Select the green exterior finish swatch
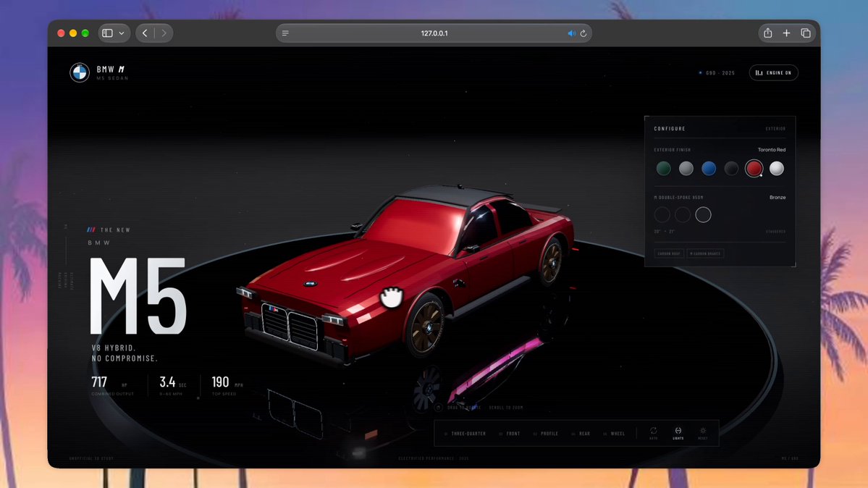 click(x=663, y=169)
